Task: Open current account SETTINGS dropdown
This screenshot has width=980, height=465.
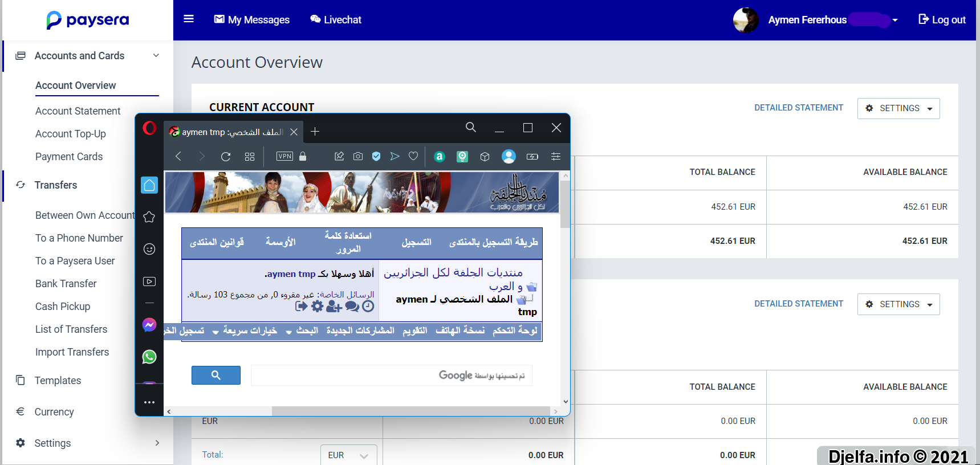Action: (898, 108)
